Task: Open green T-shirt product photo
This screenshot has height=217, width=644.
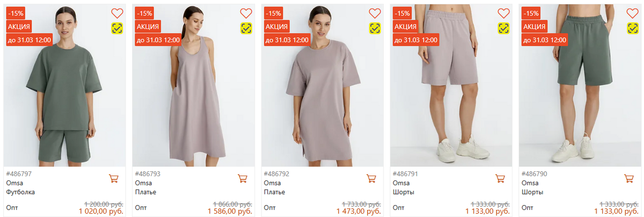Action: 64,102
